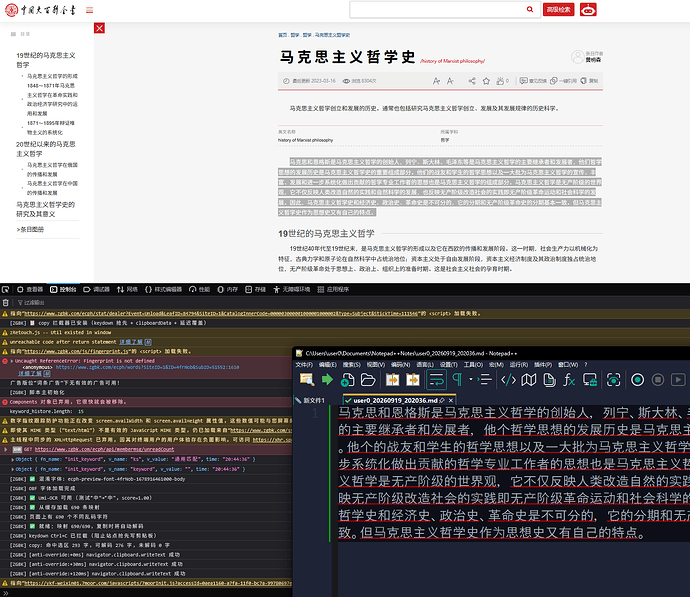Open the 插件(P) menu in Notepad++
This screenshot has height=597, width=690.
click(x=543, y=365)
